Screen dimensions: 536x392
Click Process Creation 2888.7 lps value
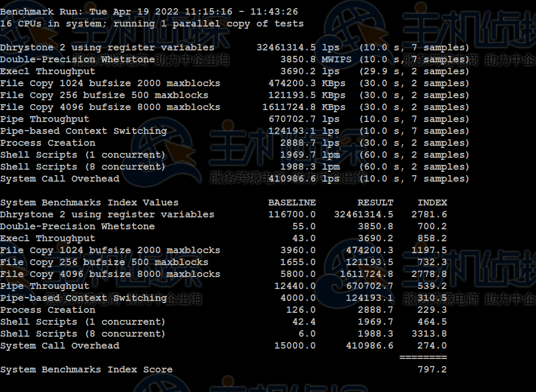309,143
